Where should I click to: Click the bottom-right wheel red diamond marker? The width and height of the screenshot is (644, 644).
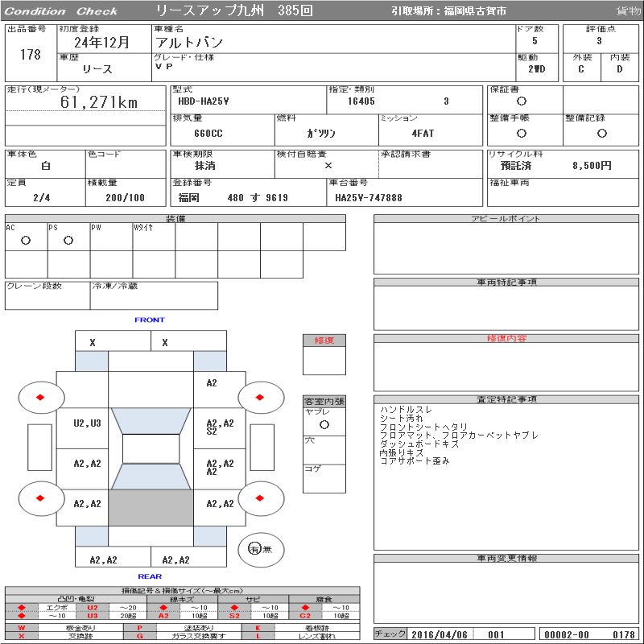click(x=261, y=497)
